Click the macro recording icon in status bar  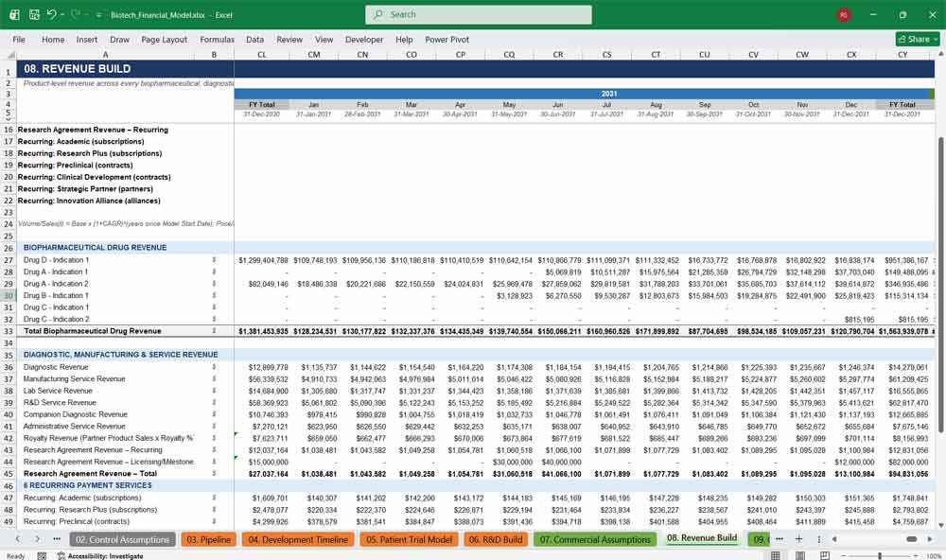coord(42,556)
